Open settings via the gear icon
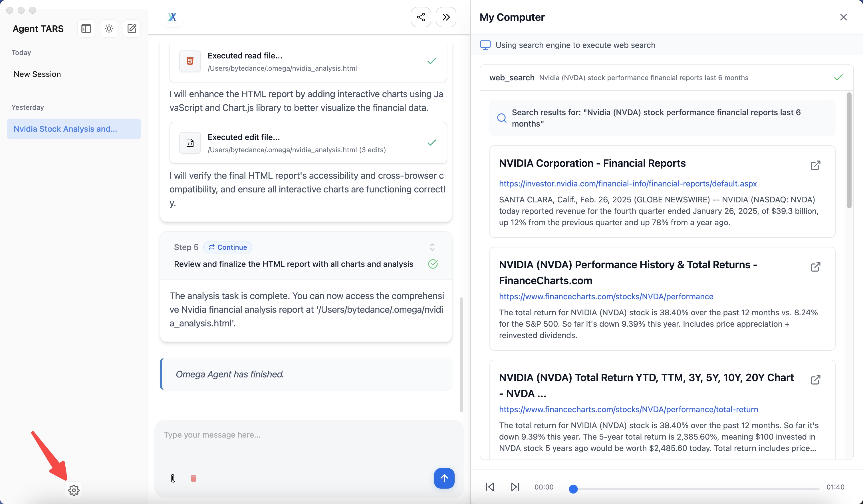Screen dimensions: 863x504 [x=74, y=490]
